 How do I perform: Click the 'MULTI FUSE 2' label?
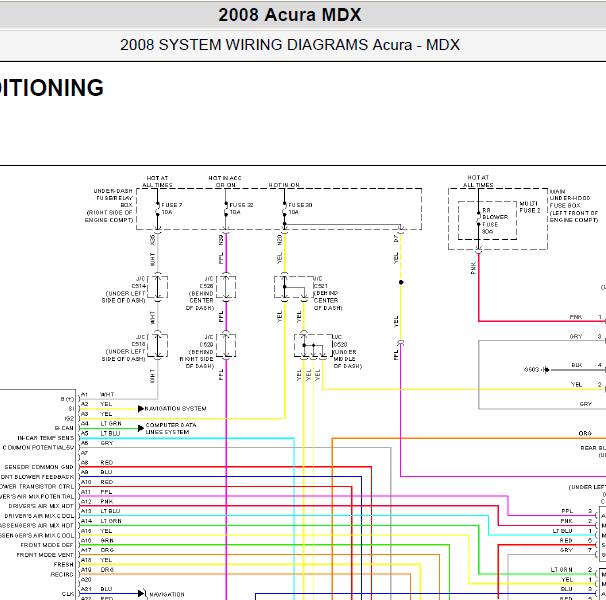click(x=530, y=207)
